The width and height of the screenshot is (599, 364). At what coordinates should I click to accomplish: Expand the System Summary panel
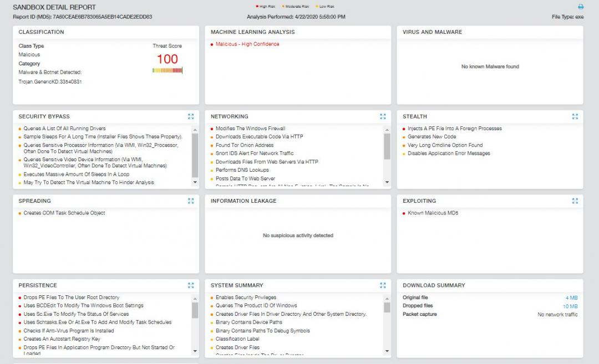(383, 285)
